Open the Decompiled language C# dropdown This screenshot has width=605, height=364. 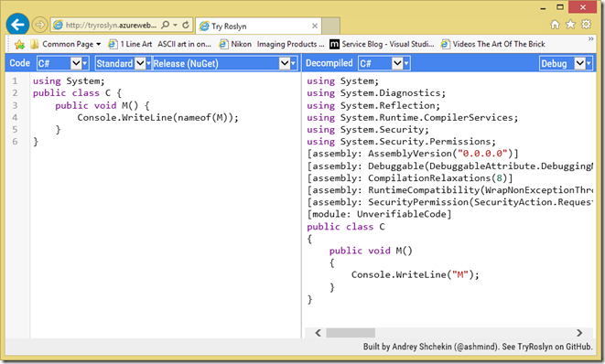[x=384, y=63]
